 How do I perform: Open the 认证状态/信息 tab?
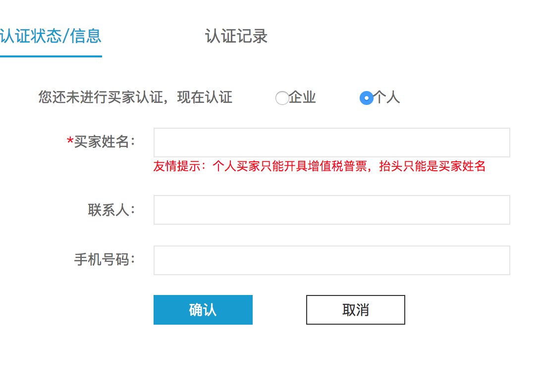tap(51, 36)
